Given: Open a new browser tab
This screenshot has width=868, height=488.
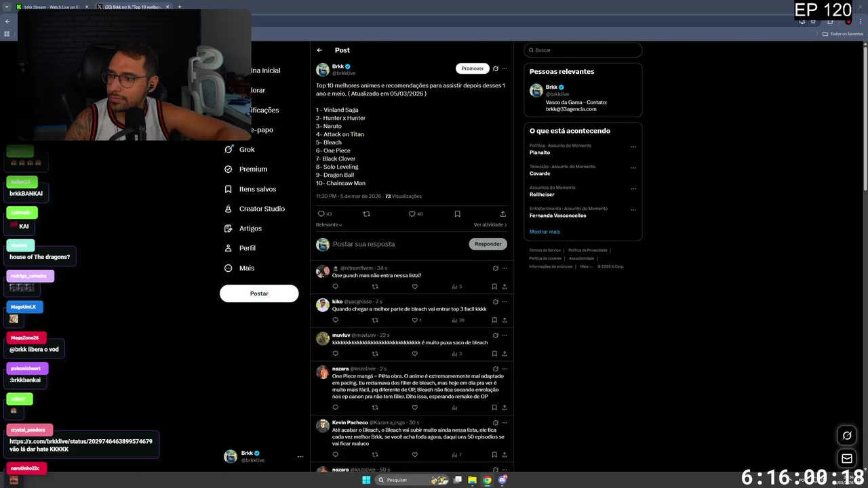Looking at the screenshot, I should 180,7.
